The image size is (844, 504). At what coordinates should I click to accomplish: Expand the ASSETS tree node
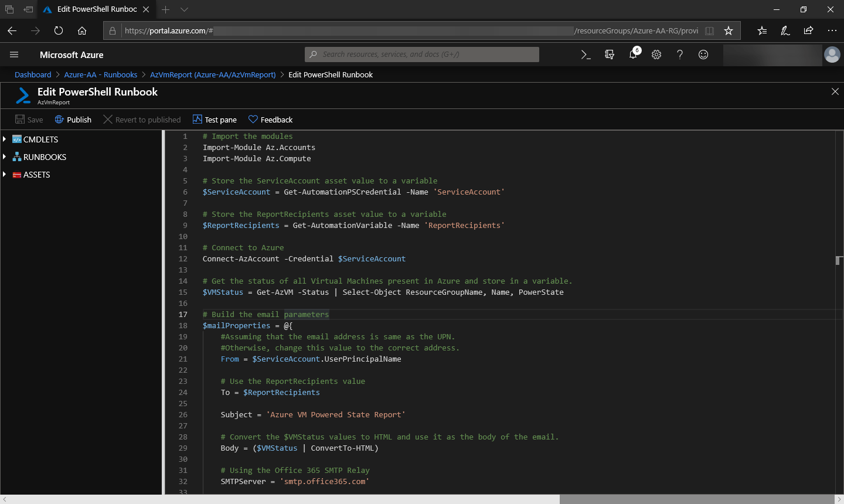[5, 175]
